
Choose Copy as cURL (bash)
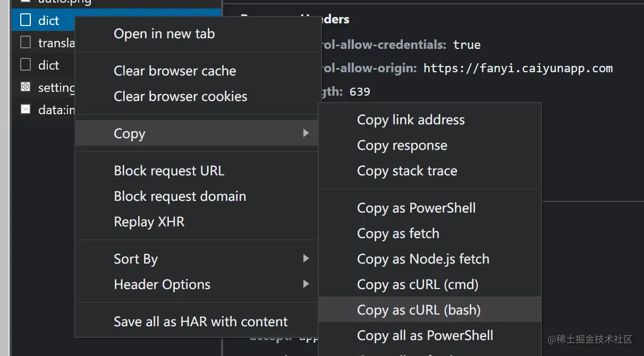(x=419, y=310)
